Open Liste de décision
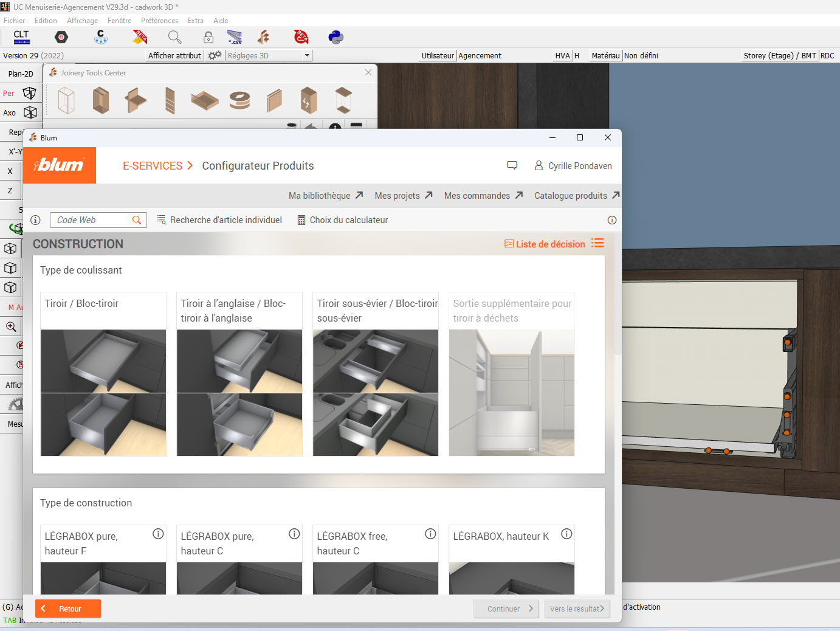840x631 pixels. 545,244
